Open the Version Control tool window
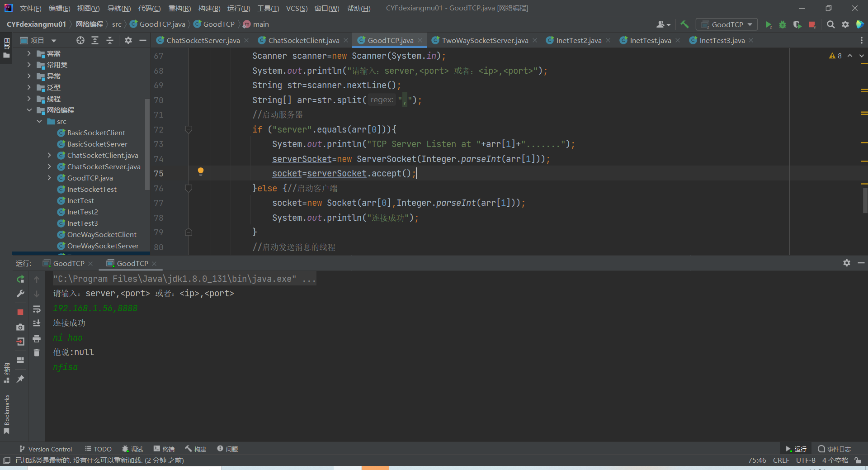868x470 pixels. pos(45,449)
